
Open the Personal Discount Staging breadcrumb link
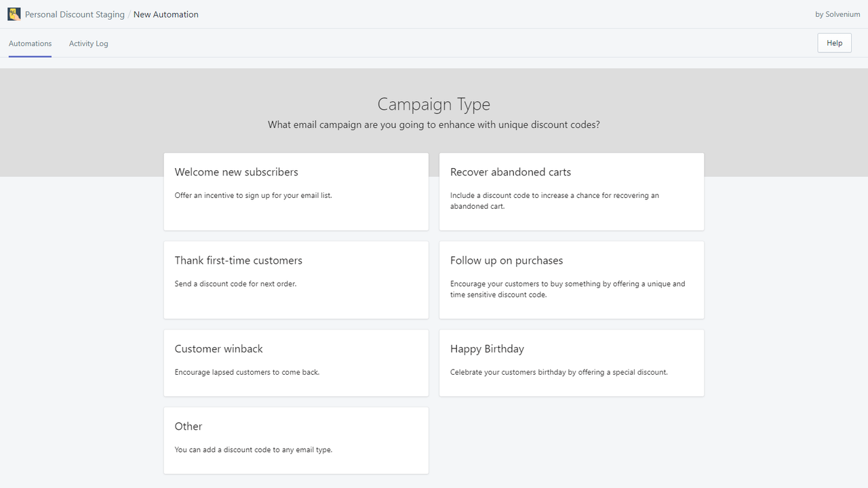tap(75, 14)
